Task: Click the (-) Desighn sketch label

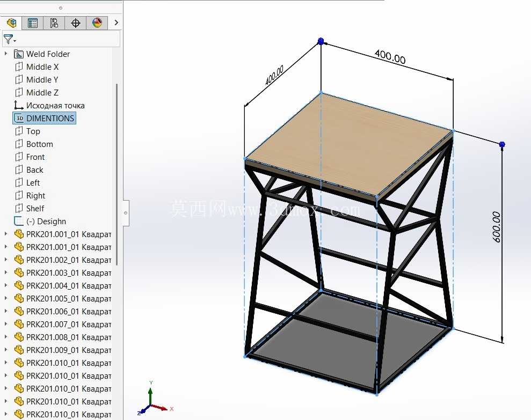Action: click(x=46, y=222)
